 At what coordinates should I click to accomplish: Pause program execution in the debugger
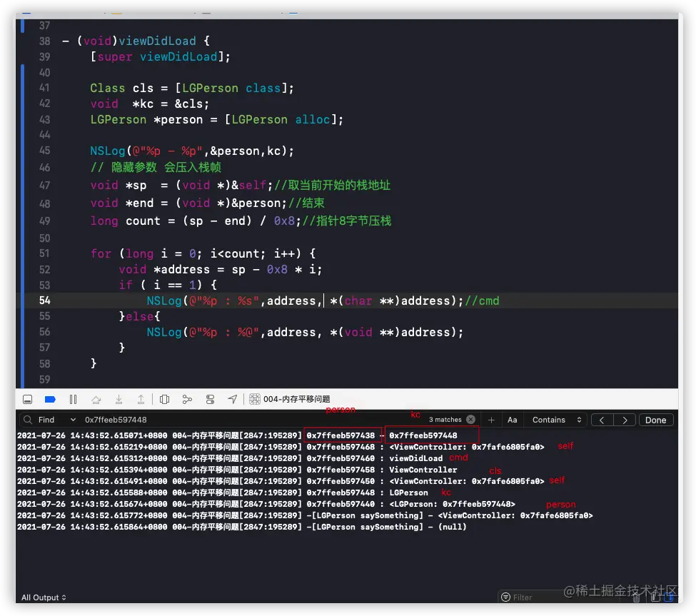74,400
